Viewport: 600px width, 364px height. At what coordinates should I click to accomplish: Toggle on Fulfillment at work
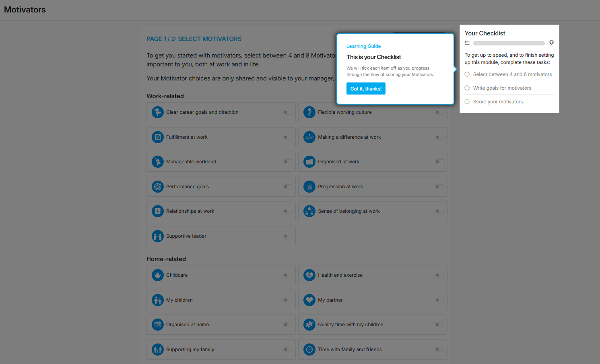coord(288,137)
